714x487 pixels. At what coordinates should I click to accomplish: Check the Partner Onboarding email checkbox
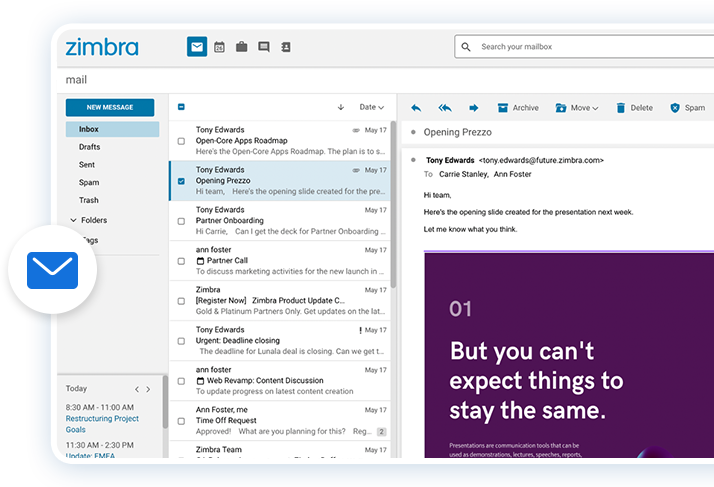pos(181,221)
